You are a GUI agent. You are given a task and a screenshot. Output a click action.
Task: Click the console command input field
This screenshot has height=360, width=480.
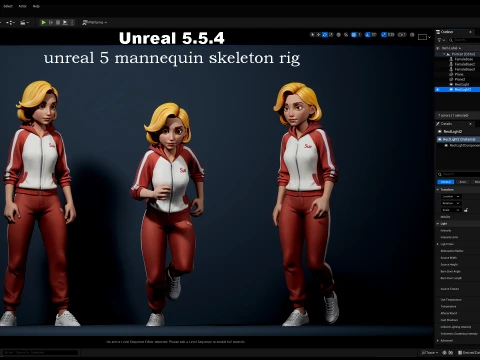(x=41, y=352)
